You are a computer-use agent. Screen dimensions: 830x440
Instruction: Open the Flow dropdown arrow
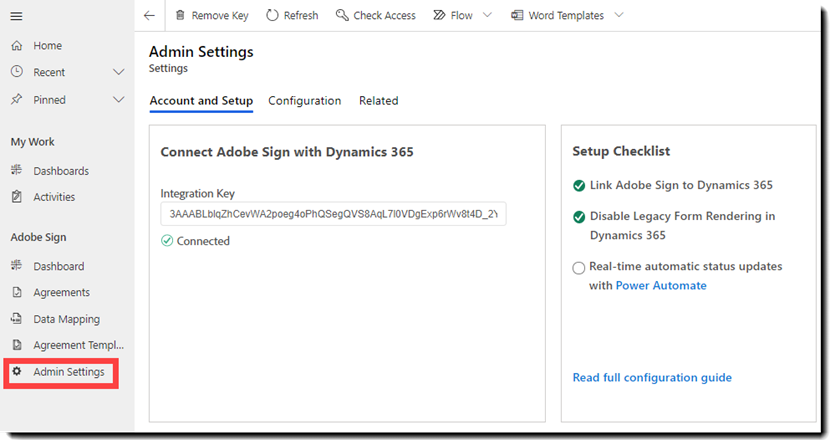(487, 16)
